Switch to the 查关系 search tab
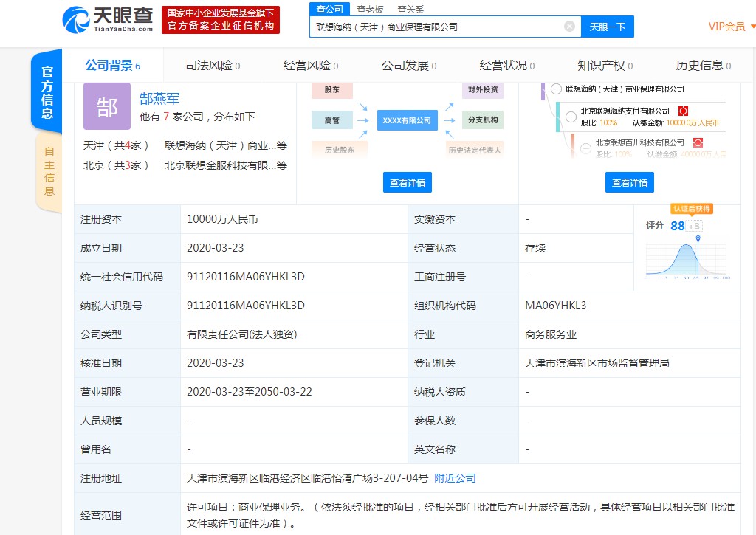The image size is (756, 535). coord(410,9)
